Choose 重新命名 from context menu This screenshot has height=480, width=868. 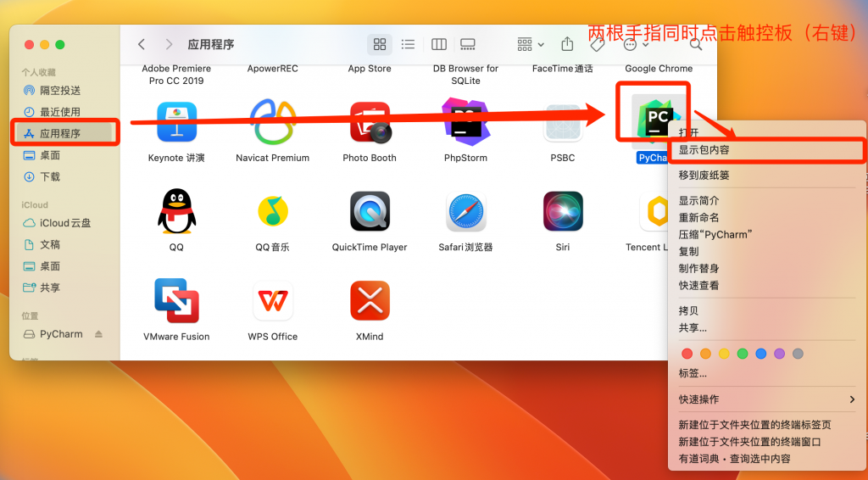[x=767, y=218]
